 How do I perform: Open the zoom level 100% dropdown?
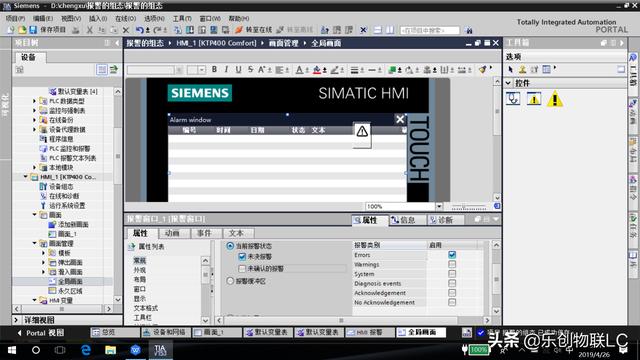click(439, 207)
